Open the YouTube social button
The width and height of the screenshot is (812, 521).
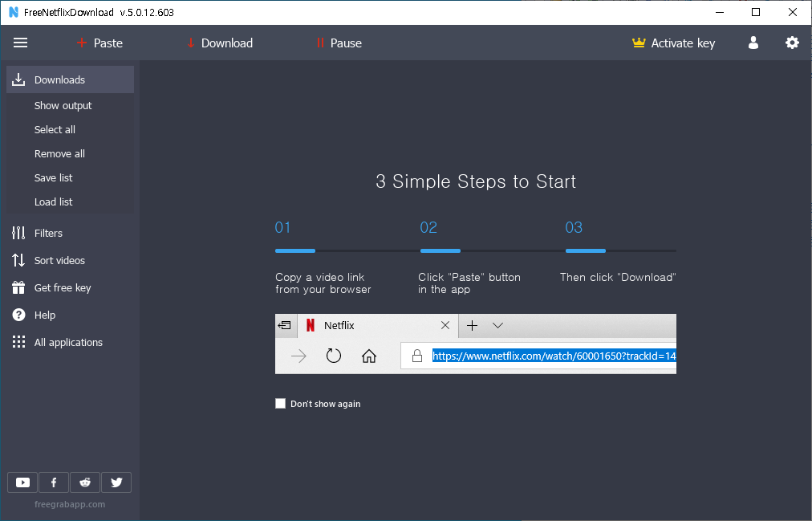(x=22, y=482)
